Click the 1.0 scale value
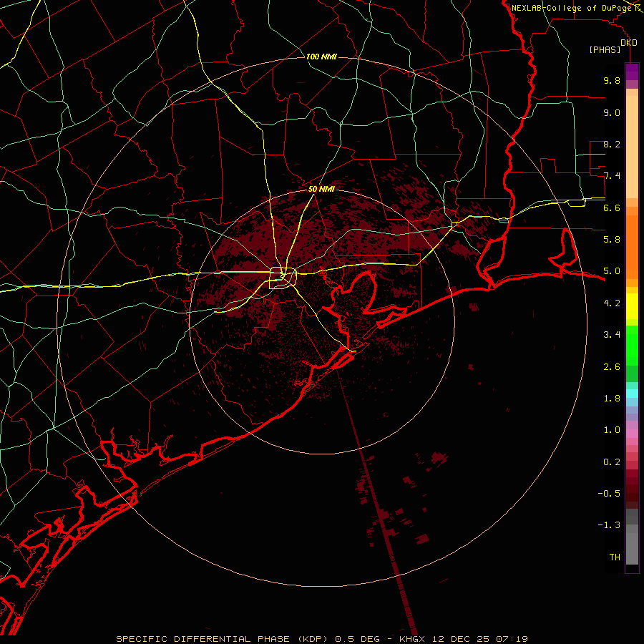The height and width of the screenshot is (644, 644). point(612,430)
